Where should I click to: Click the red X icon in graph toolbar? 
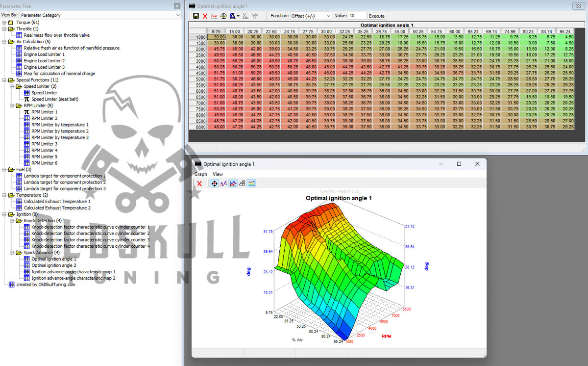tap(199, 183)
